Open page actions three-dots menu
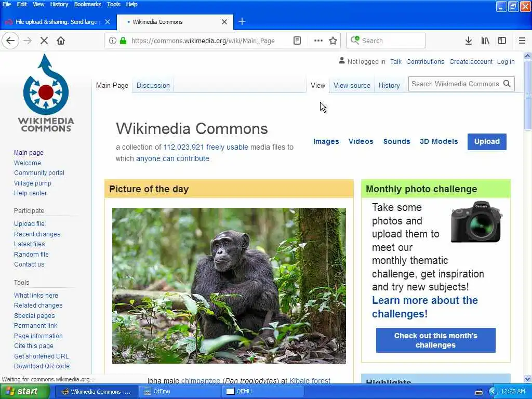The image size is (532, 399). (318, 41)
